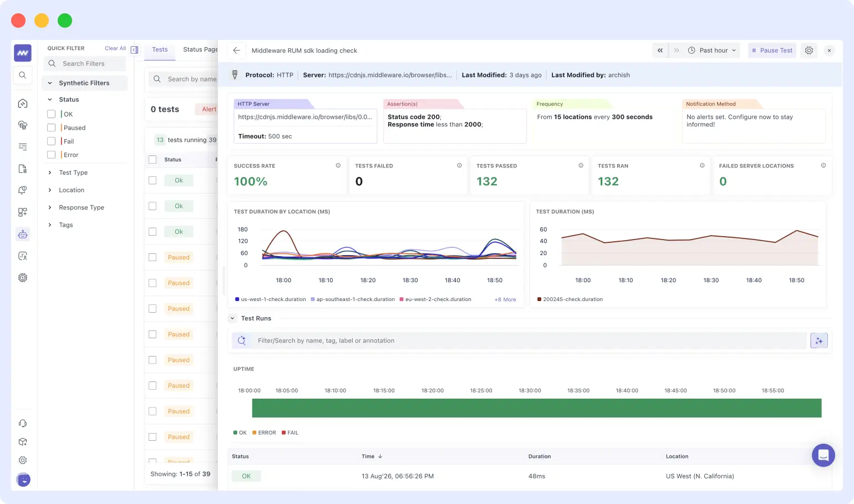
Task: Switch to the Tests tab
Action: tap(160, 49)
